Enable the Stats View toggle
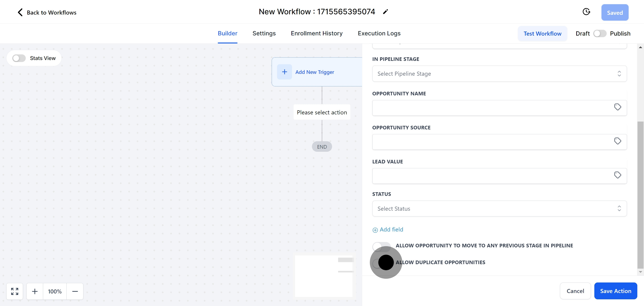Image resolution: width=644 pixels, height=306 pixels. click(x=19, y=58)
